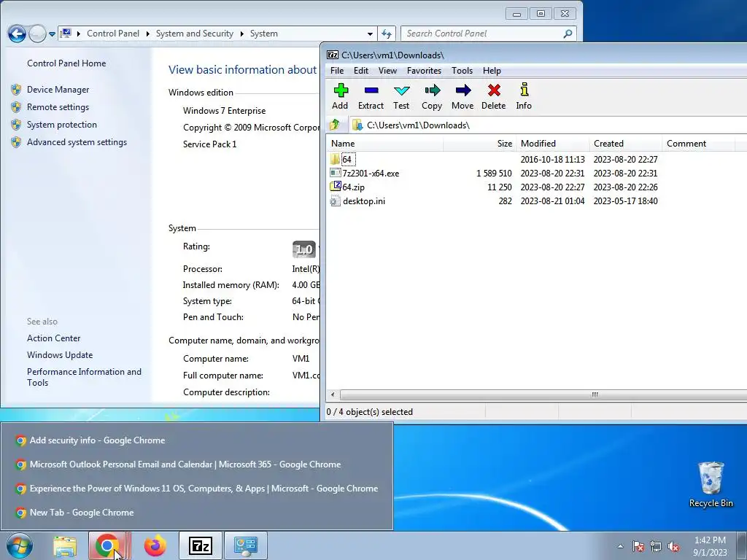This screenshot has width=747, height=560.
Task: Click the Copy icon in 7-Zip toolbar
Action: coord(432,96)
